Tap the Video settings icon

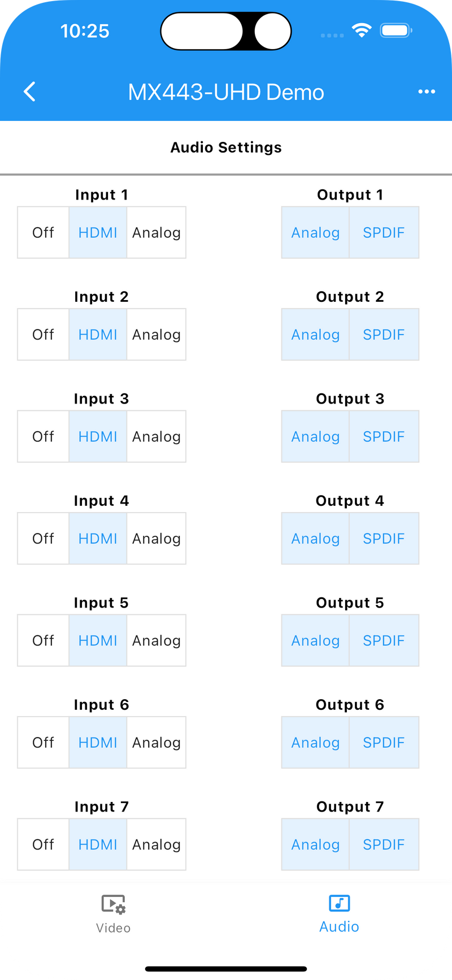point(113,904)
